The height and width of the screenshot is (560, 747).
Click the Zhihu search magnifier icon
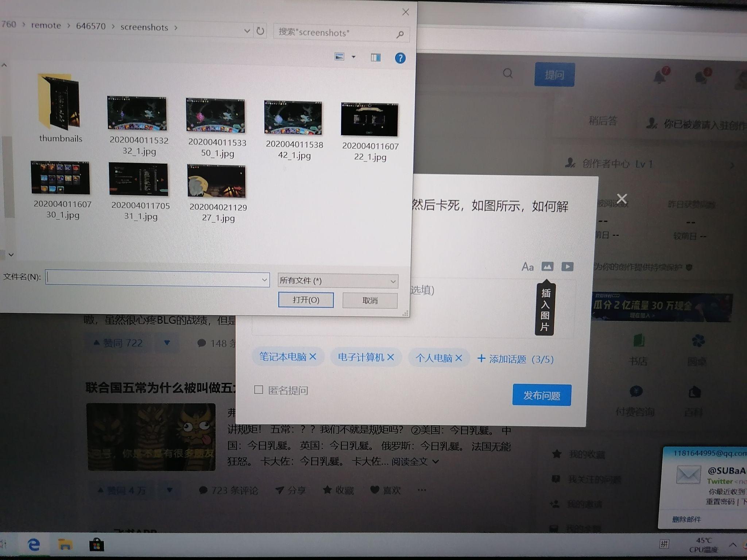tap(508, 74)
